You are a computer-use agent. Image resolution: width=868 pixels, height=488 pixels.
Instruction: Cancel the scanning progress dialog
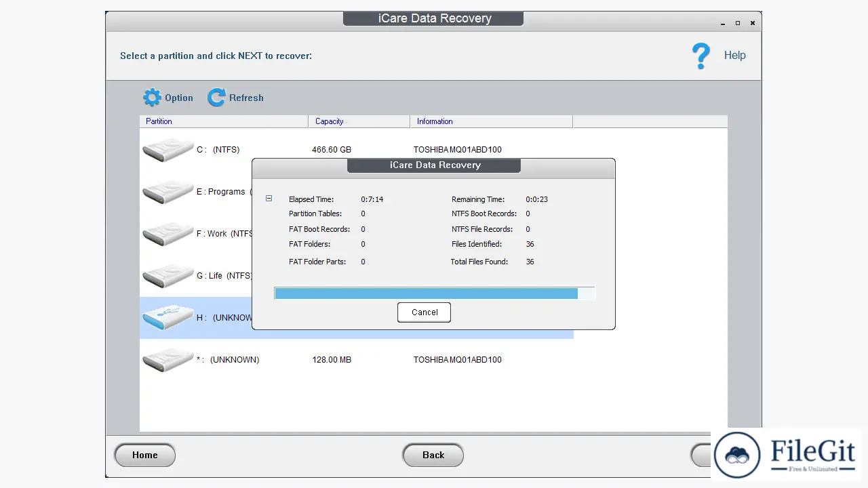(425, 312)
